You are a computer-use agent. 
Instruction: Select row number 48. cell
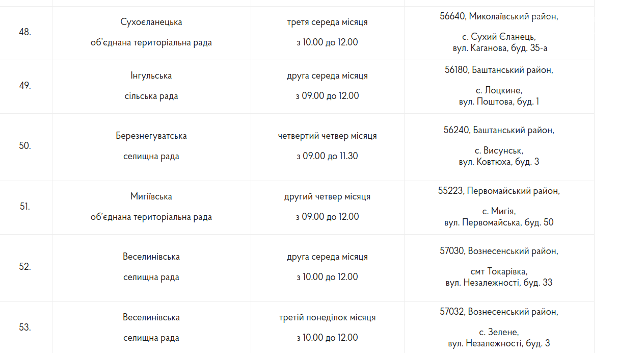(25, 33)
